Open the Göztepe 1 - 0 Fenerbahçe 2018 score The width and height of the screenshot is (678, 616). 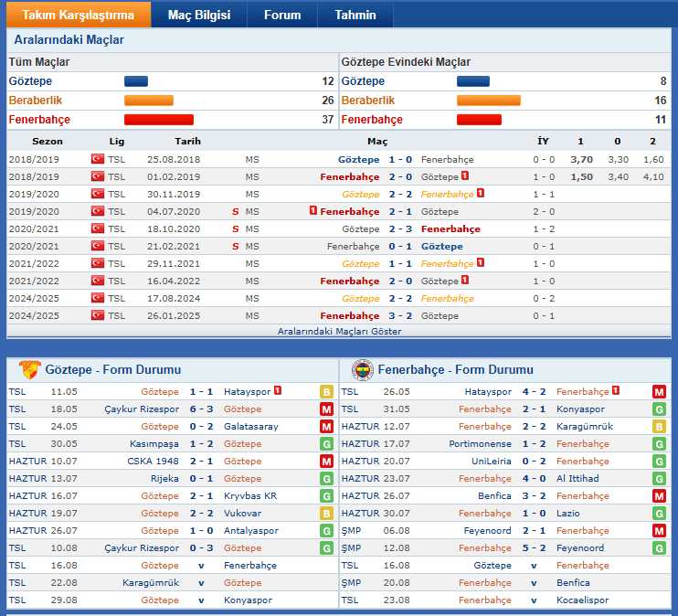[x=400, y=160]
